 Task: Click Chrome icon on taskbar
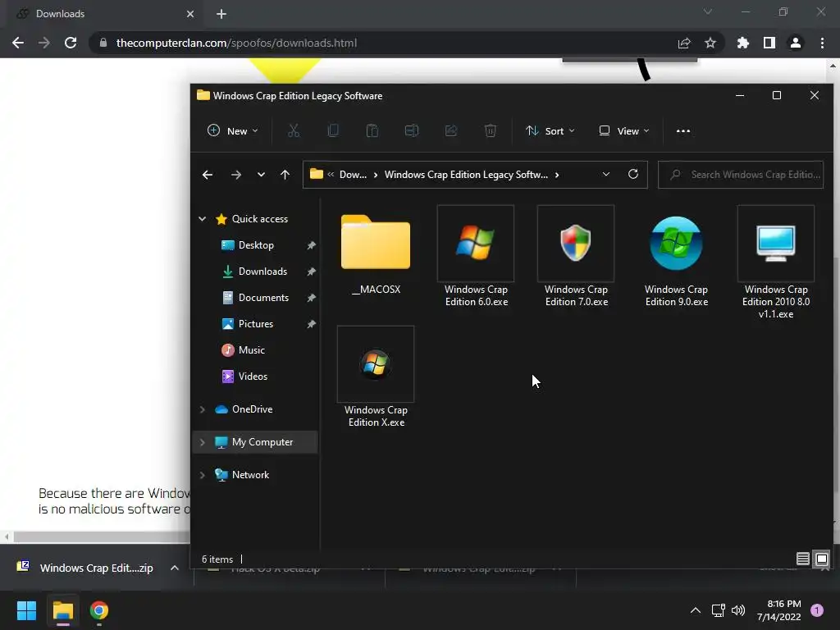pos(99,610)
